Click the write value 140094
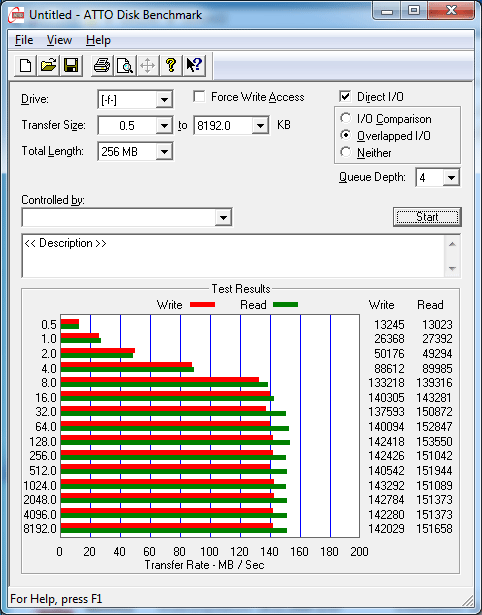This screenshot has width=482, height=615. click(x=386, y=426)
